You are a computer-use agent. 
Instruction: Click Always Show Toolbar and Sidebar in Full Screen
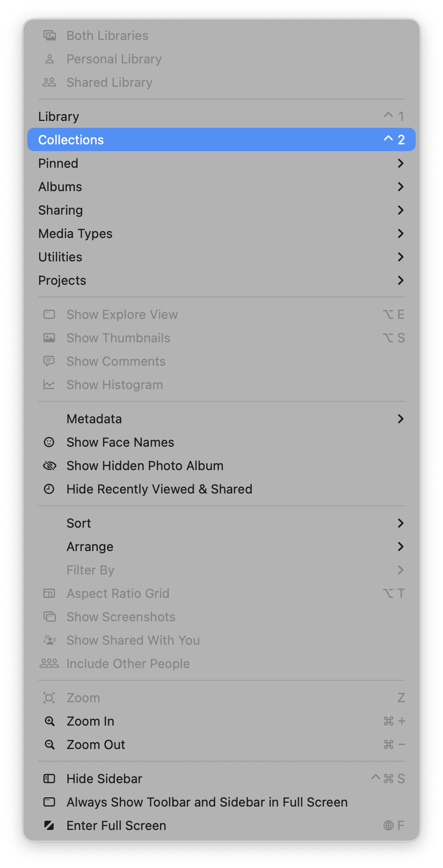pos(207,802)
